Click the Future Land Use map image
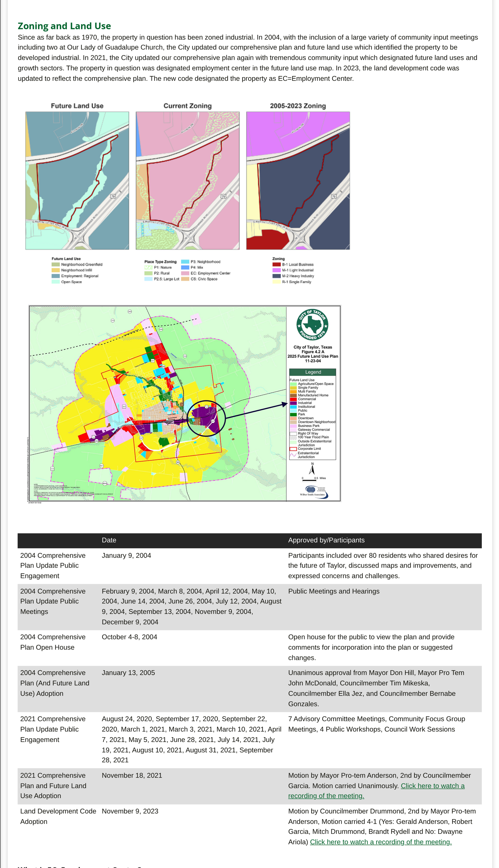This screenshot has width=499, height=868. pos(77,181)
